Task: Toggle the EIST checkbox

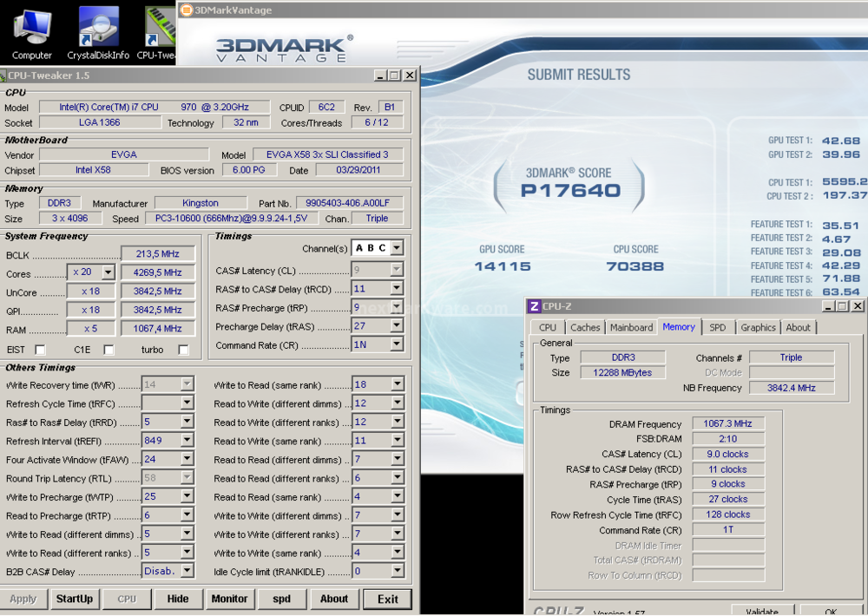Action: tap(41, 350)
